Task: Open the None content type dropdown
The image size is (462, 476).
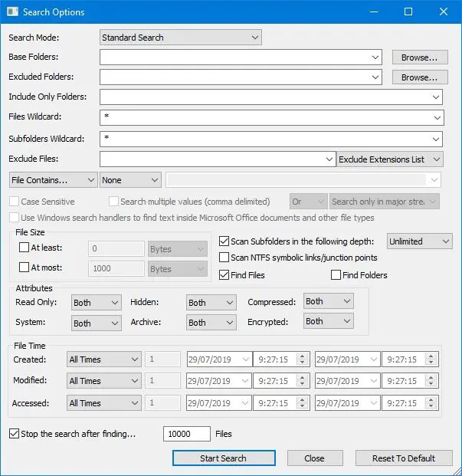Action: point(130,180)
